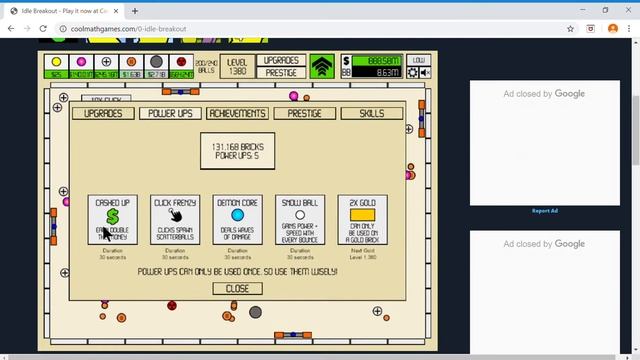Open the Achievements tab
The width and height of the screenshot is (640, 360).
238,113
